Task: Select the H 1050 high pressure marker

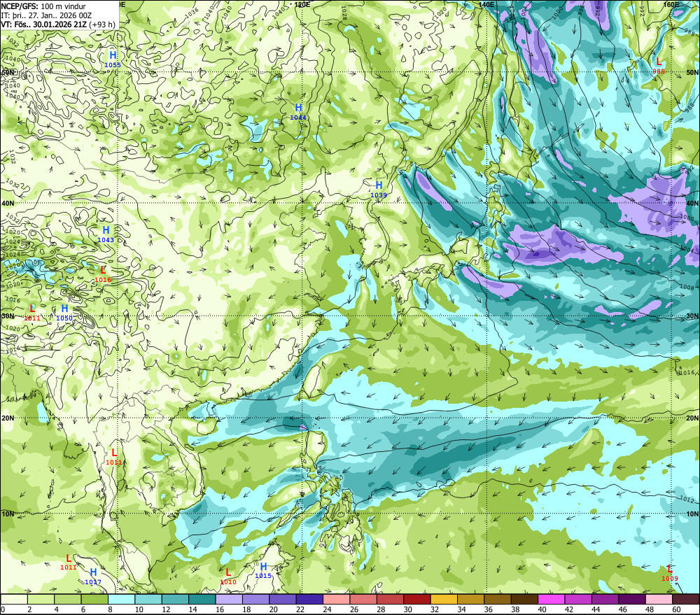Action: point(64,313)
